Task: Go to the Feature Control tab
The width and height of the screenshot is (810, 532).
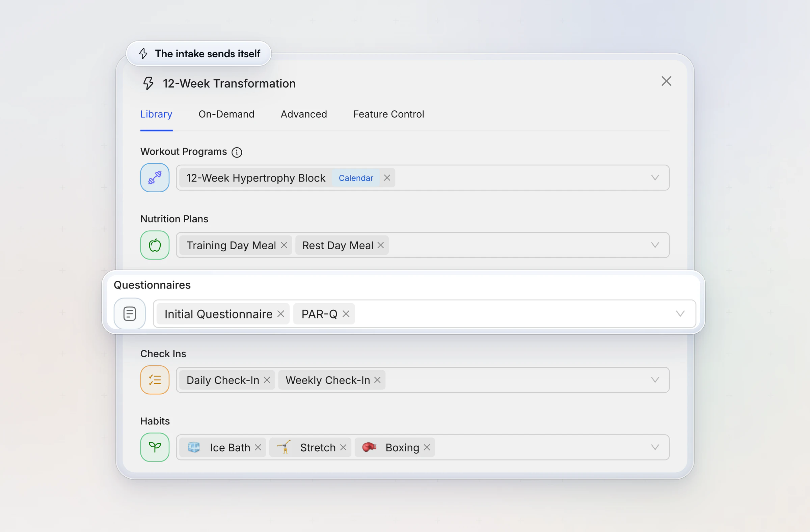Action: [388, 114]
